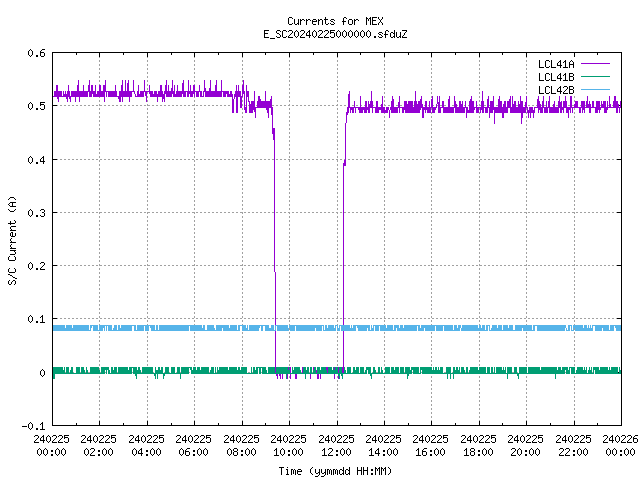640x480 pixels.
Task: Click the 12:00 x-axis tick label
Action: (x=336, y=452)
